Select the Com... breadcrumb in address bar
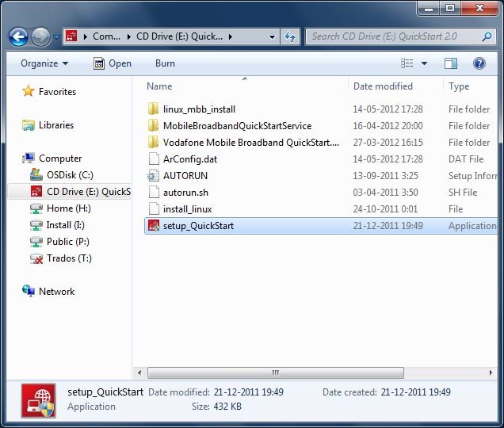Screen dimensions: 504x428 pos(106,36)
